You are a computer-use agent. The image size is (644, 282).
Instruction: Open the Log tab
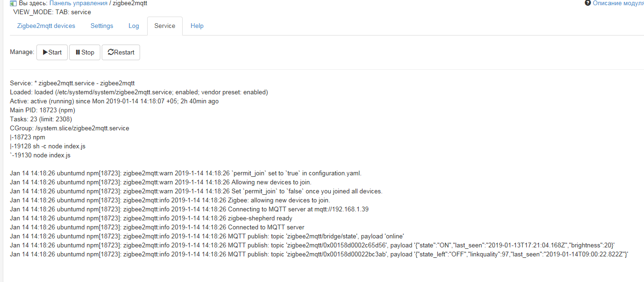134,26
